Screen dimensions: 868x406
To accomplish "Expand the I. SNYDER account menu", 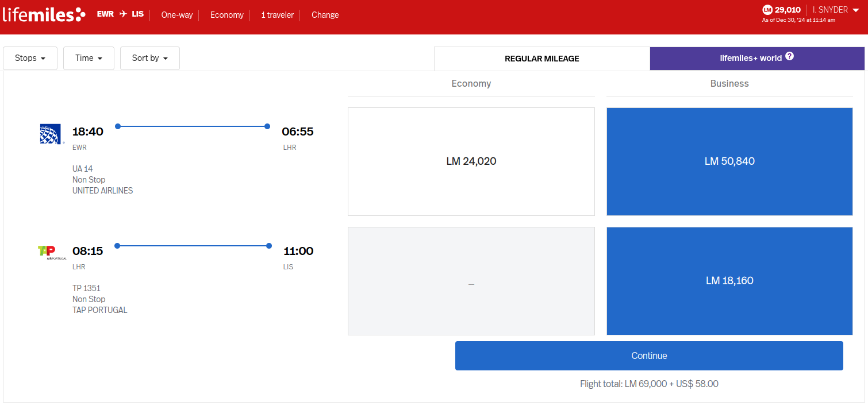I will [836, 10].
